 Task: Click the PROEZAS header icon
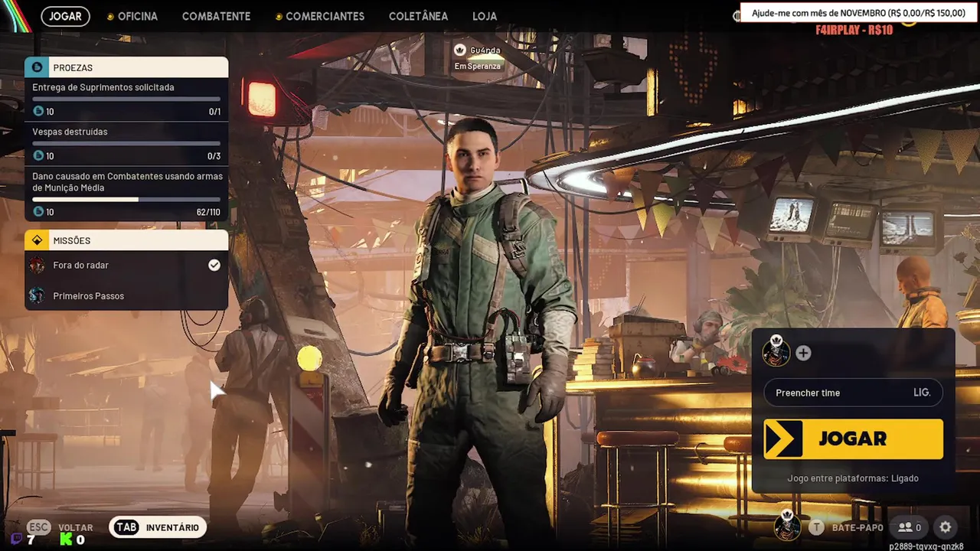pyautogui.click(x=37, y=67)
